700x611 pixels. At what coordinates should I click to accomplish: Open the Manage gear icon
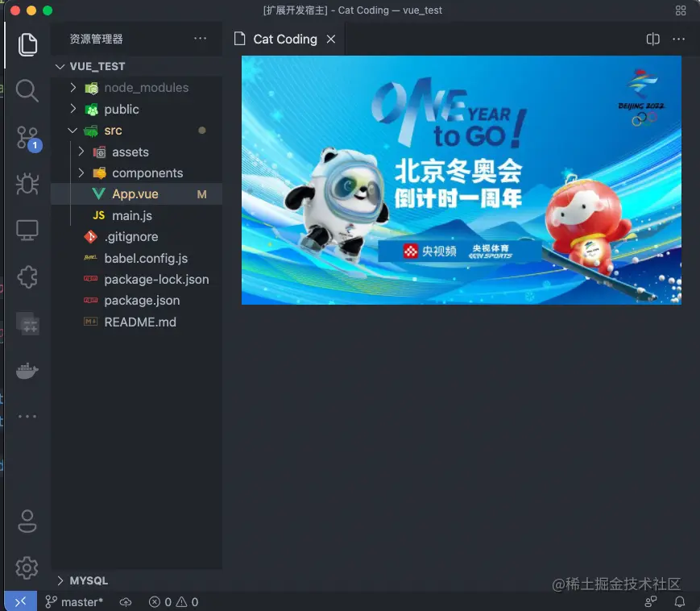(27, 567)
